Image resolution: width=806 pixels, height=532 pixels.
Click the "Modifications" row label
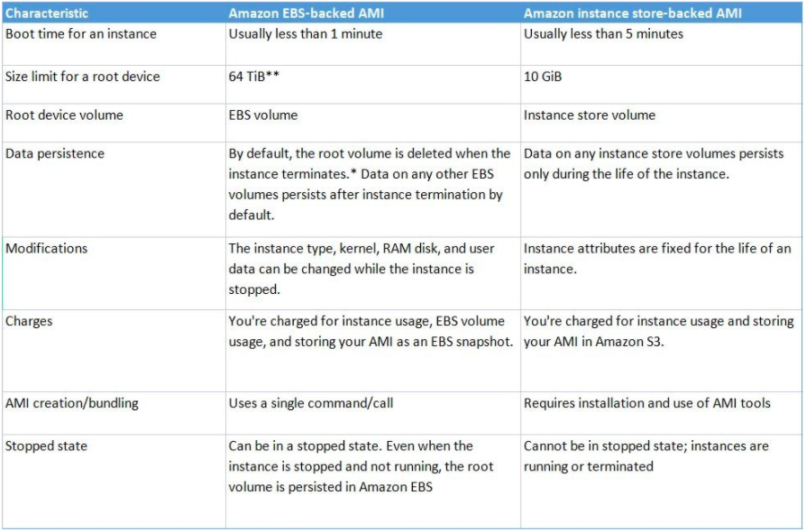pos(47,249)
